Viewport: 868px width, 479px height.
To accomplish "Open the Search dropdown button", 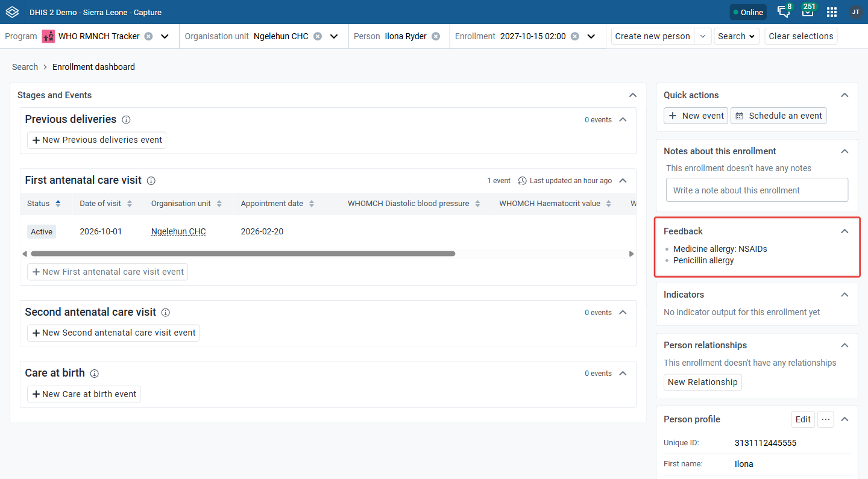I will (x=737, y=36).
